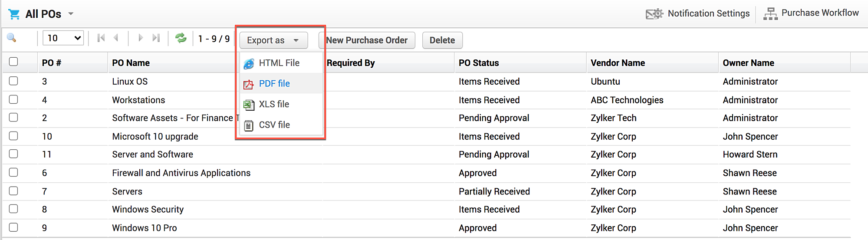The height and width of the screenshot is (240, 868).
Task: Tick the Servers purchase order checkbox
Action: pyautogui.click(x=13, y=191)
